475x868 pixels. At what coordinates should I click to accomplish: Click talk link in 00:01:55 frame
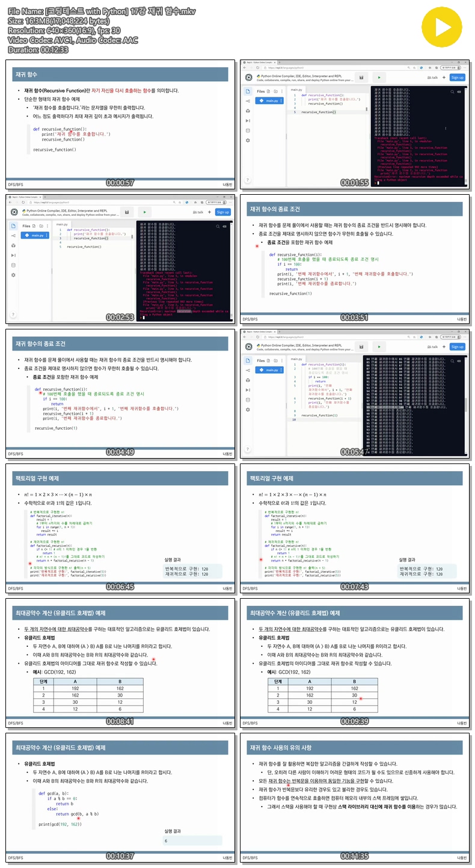pos(433,78)
